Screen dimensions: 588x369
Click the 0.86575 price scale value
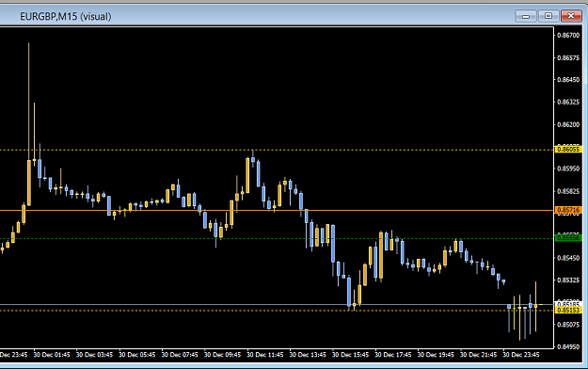pos(568,57)
